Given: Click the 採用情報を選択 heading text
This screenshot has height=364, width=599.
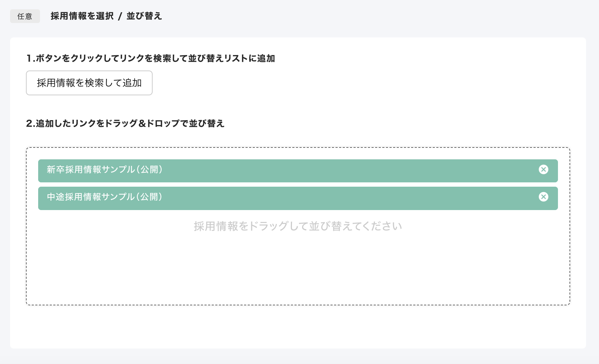Looking at the screenshot, I should point(82,16).
